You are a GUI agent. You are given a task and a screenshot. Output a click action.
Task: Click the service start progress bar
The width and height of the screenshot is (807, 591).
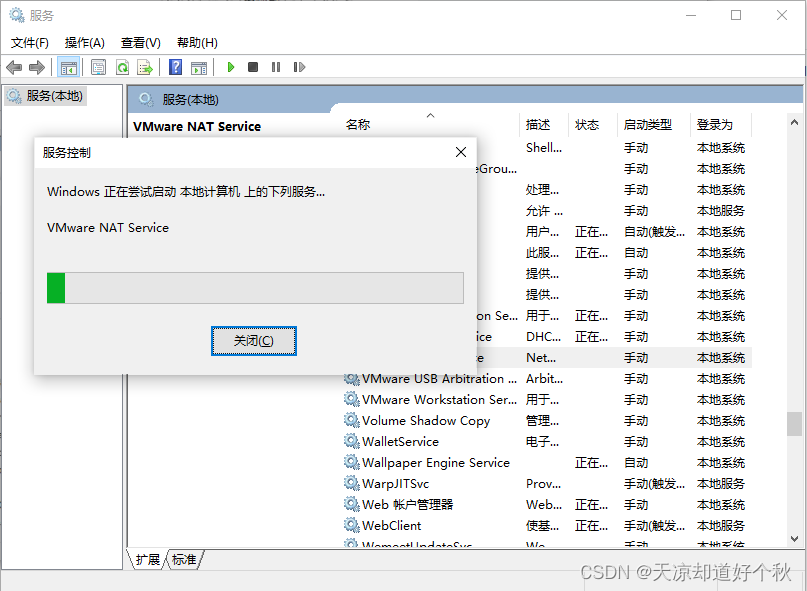point(255,288)
